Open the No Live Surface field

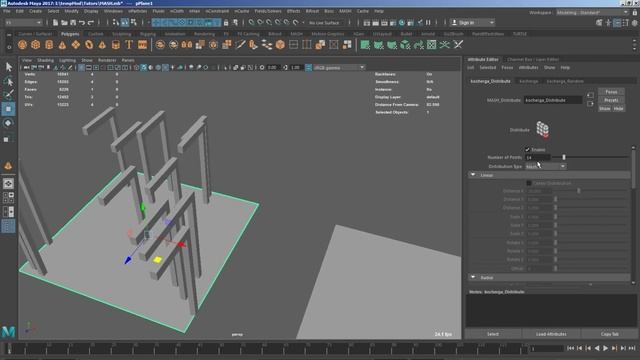(x=324, y=23)
